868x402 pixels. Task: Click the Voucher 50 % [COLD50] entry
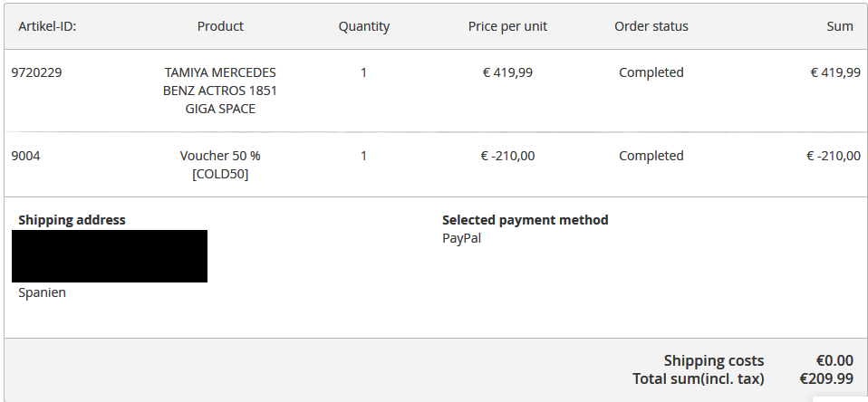tap(220, 165)
